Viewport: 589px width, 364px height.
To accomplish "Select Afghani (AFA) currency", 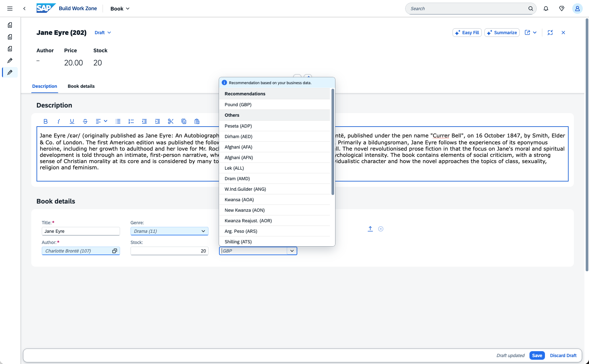I will (275, 147).
